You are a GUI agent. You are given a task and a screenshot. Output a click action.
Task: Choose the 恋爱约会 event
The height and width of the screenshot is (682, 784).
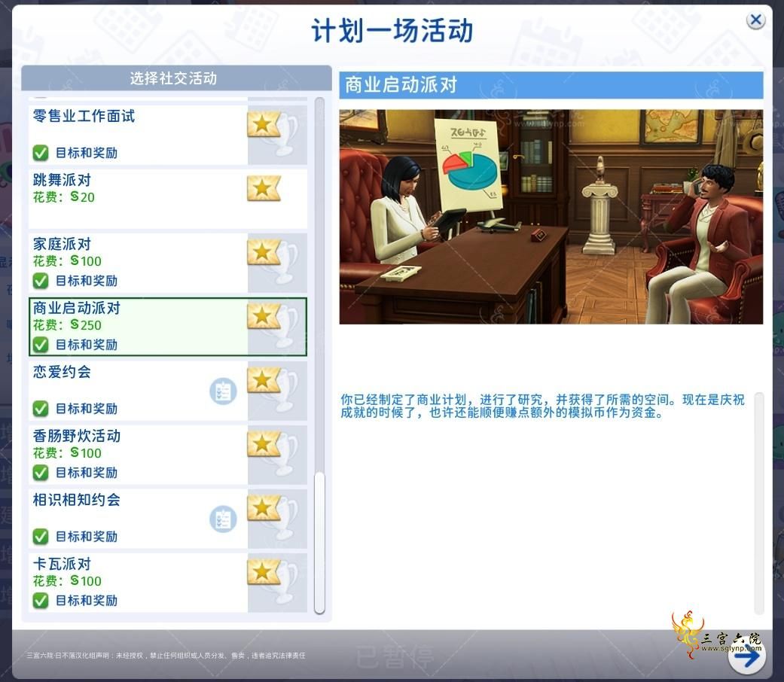(x=167, y=391)
